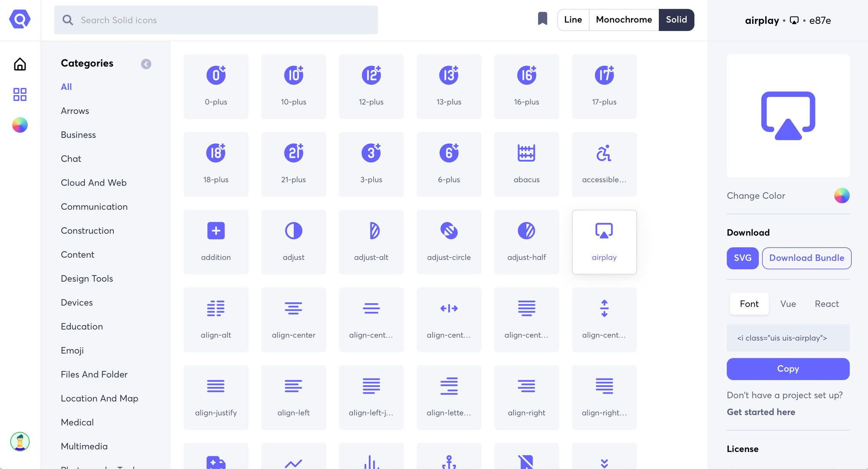Select the align-right icon

[527, 397]
